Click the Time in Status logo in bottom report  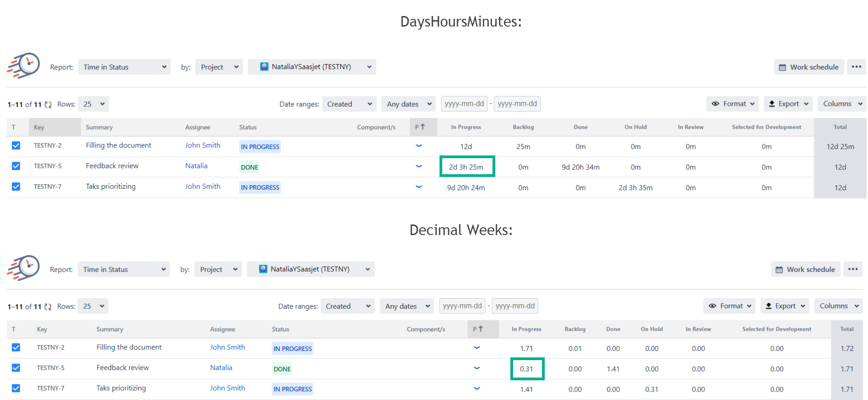point(23,268)
